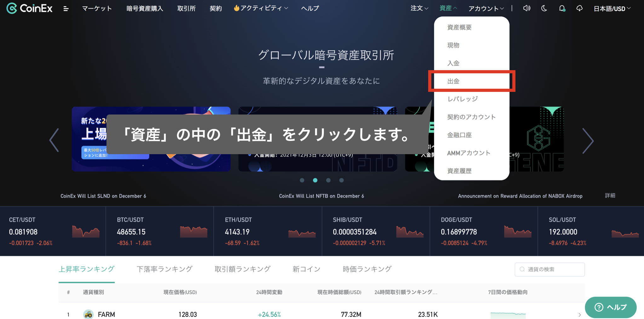Screen dimensions: 644x319
Task: Click 現在価格(USD) column header
Action: pos(180,292)
